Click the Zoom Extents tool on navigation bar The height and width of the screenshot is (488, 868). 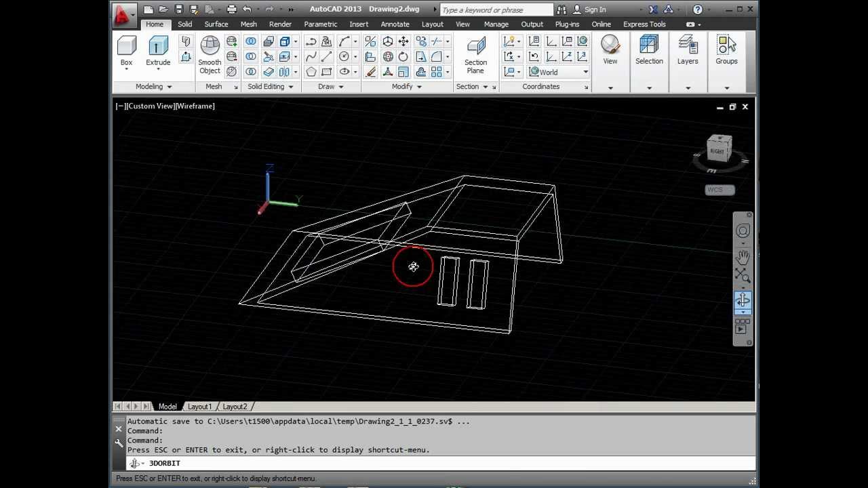coord(743,275)
